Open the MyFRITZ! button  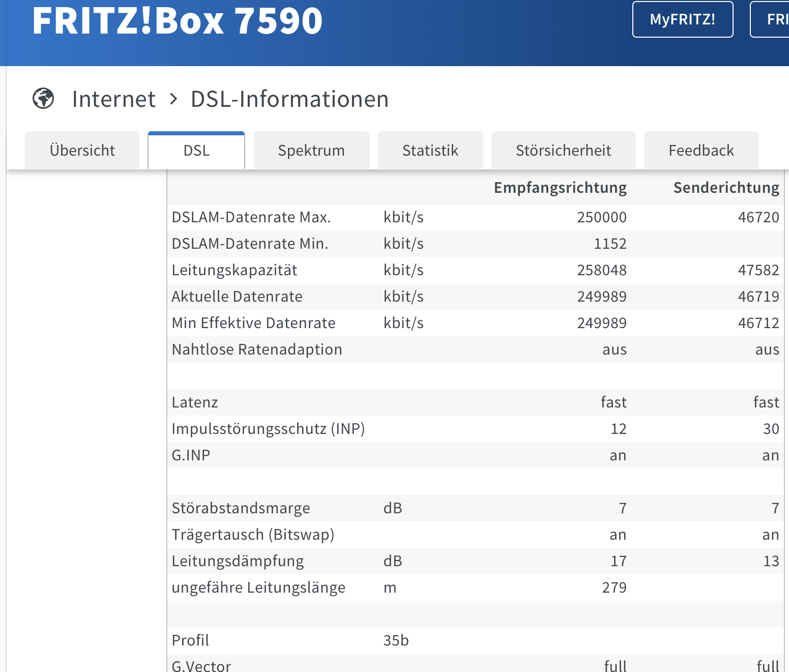[683, 19]
